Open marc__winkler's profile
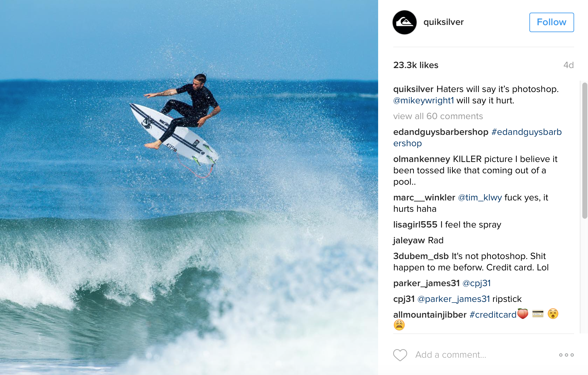588x375 pixels. 424,198
